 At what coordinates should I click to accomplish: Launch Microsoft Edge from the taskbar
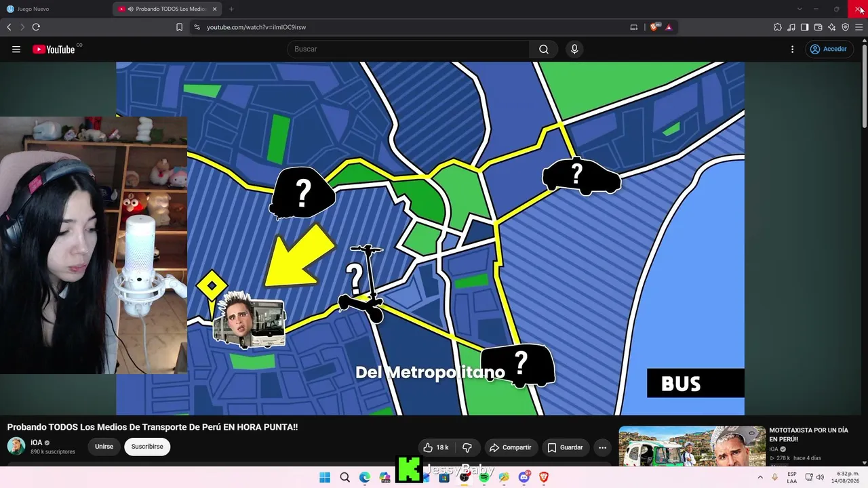[365, 477]
